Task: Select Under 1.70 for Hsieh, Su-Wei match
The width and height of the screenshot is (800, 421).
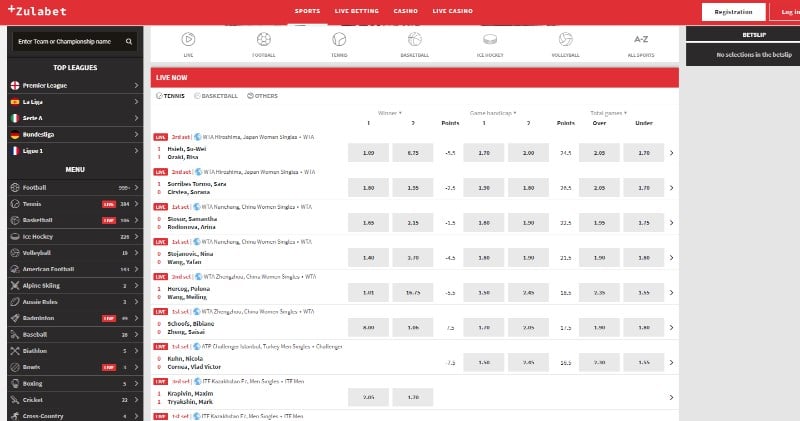Action: [644, 153]
